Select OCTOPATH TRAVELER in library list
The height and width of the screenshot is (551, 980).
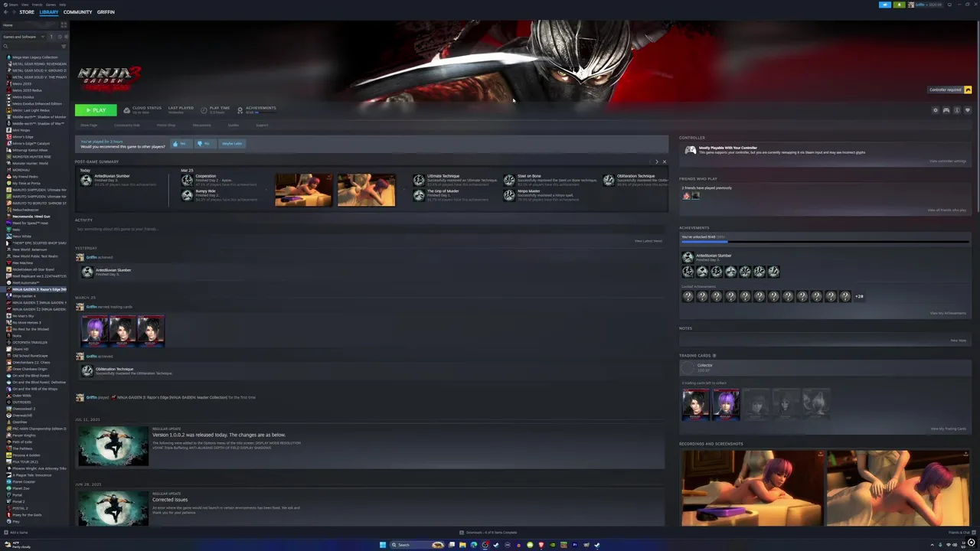(x=29, y=343)
